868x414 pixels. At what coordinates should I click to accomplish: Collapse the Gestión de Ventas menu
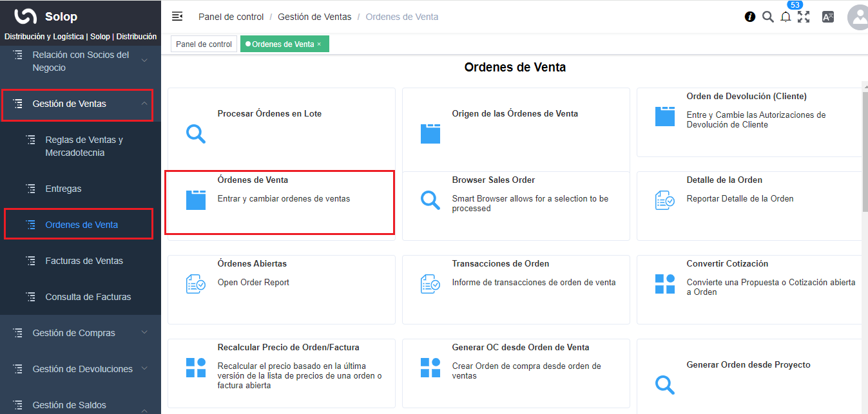(x=144, y=104)
